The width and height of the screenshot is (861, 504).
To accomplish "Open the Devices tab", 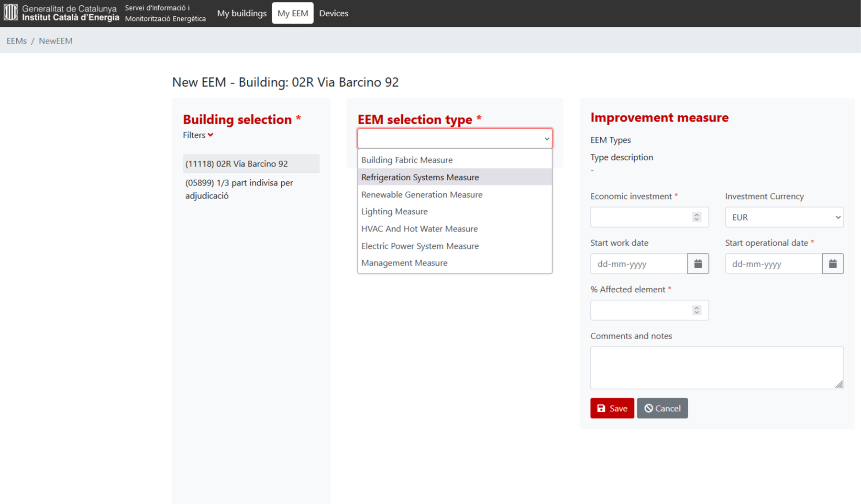I will tap(333, 13).
